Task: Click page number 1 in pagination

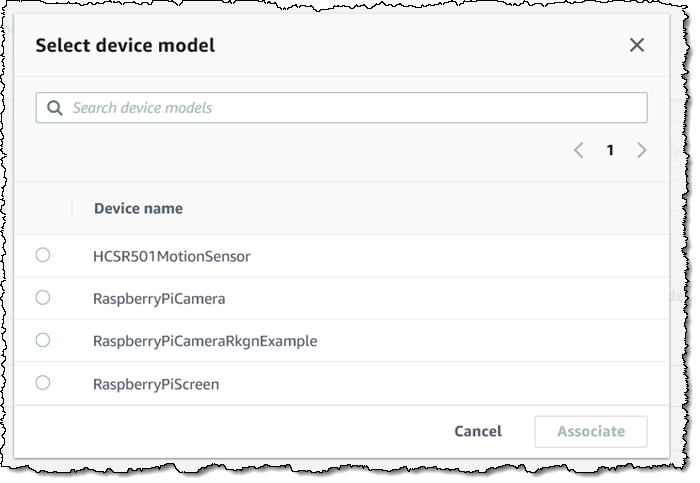Action: (x=610, y=150)
